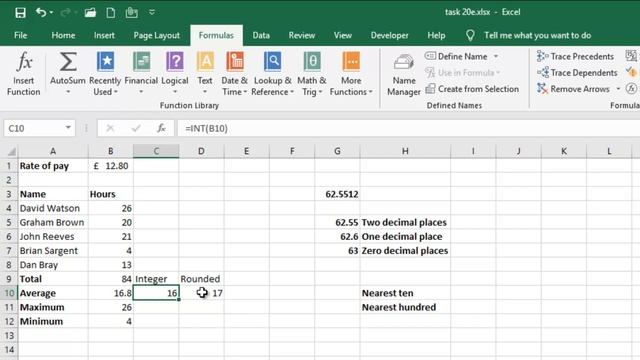Open the Text functions list
Image resolution: width=640 pixels, height=360 pixels.
[x=205, y=74]
